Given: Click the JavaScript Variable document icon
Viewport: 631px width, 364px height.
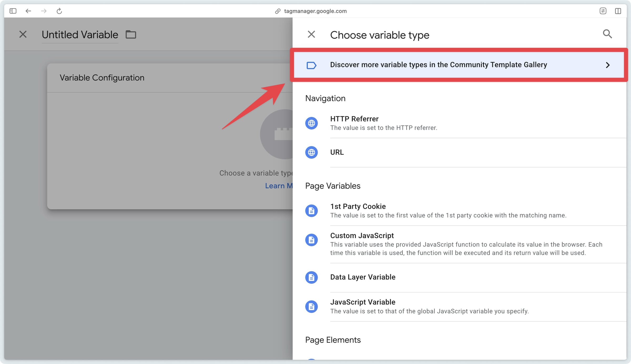Looking at the screenshot, I should click(x=311, y=306).
